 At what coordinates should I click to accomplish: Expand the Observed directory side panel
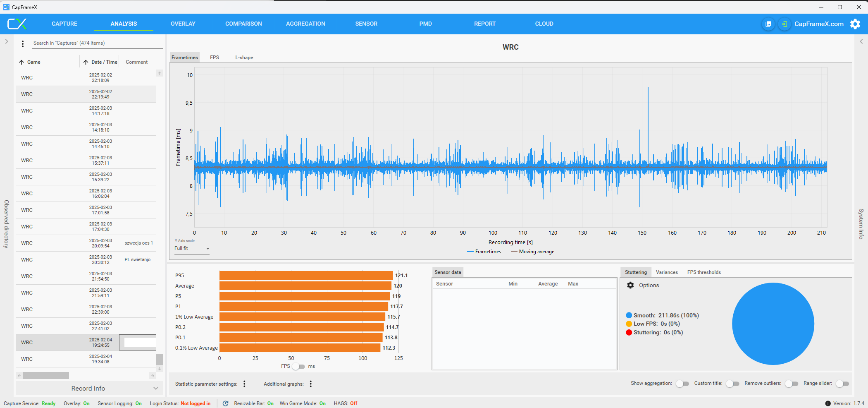click(x=7, y=41)
